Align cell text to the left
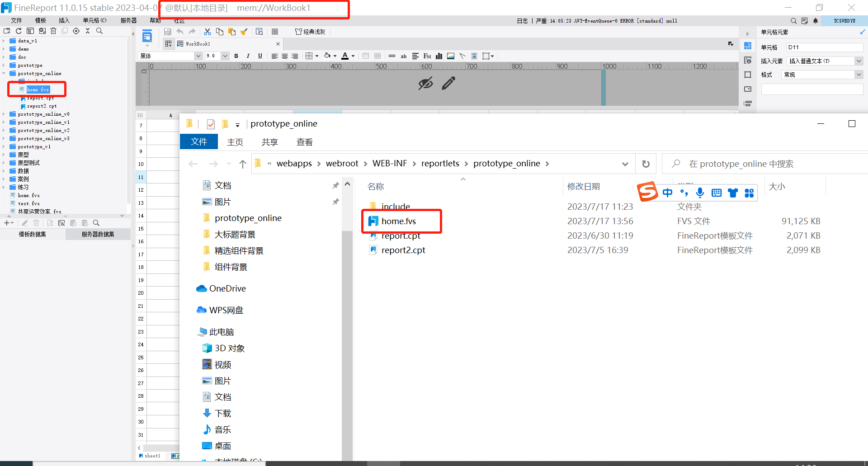The height and width of the screenshot is (466, 868). coord(274,56)
